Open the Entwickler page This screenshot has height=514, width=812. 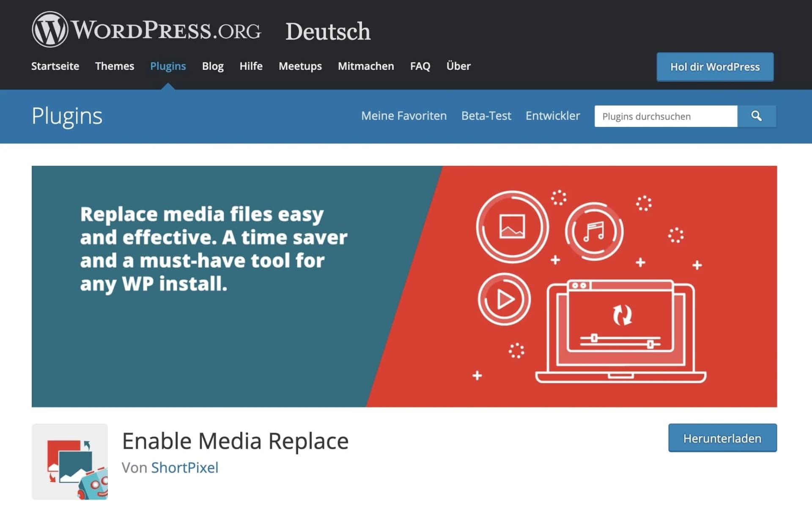[553, 116]
